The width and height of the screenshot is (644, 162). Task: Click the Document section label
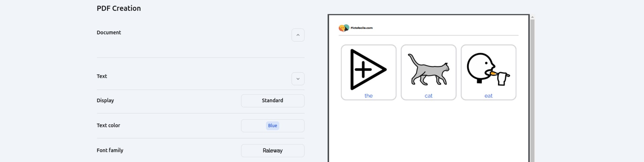[109, 33]
